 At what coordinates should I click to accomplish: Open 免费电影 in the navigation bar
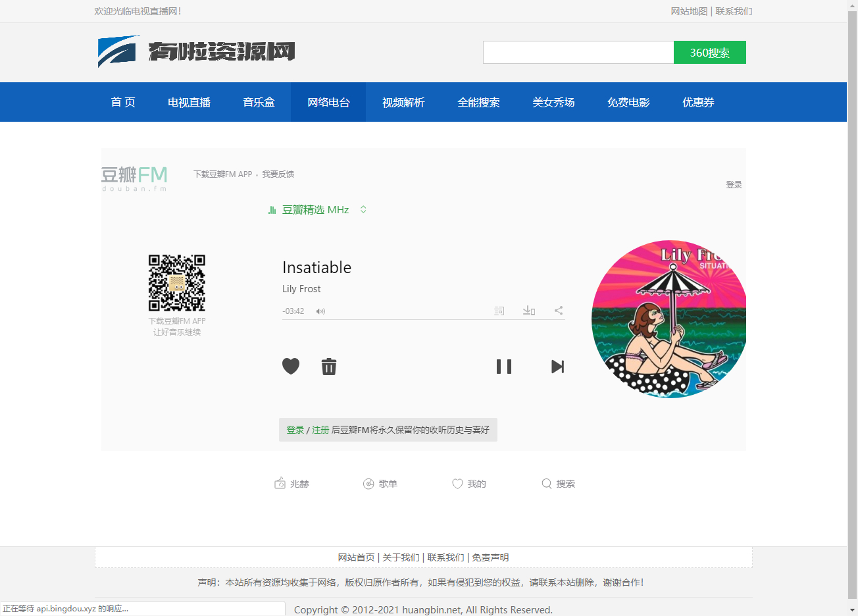pos(628,102)
